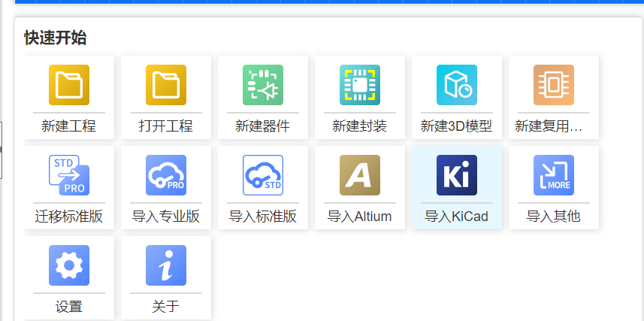Click the 导入专业版 label
The width and height of the screenshot is (644, 321).
coord(166,217)
